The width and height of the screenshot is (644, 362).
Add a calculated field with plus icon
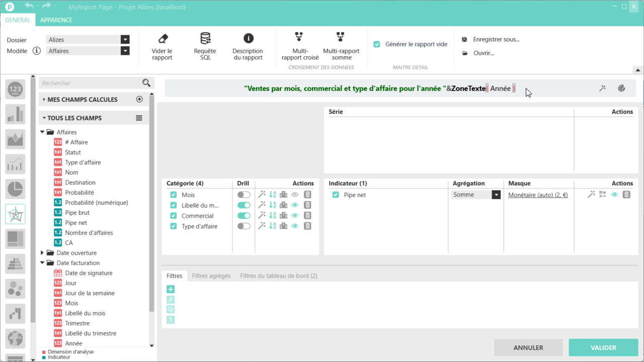point(140,100)
